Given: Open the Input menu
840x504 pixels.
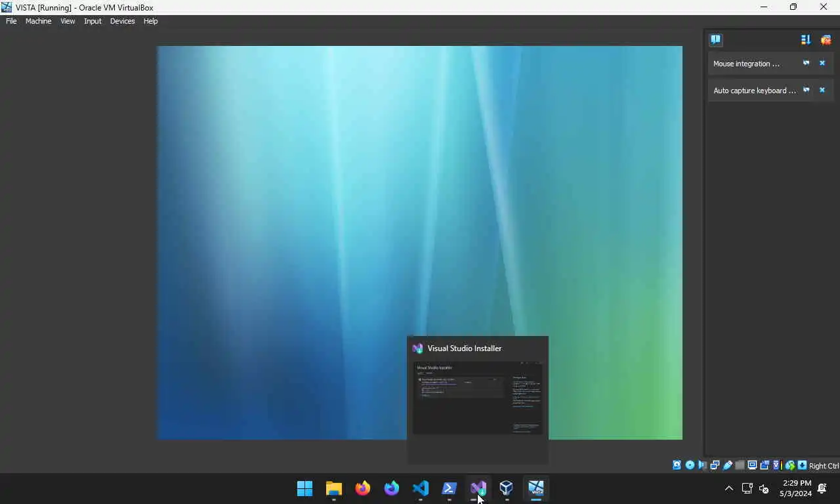Looking at the screenshot, I should pos(93,21).
